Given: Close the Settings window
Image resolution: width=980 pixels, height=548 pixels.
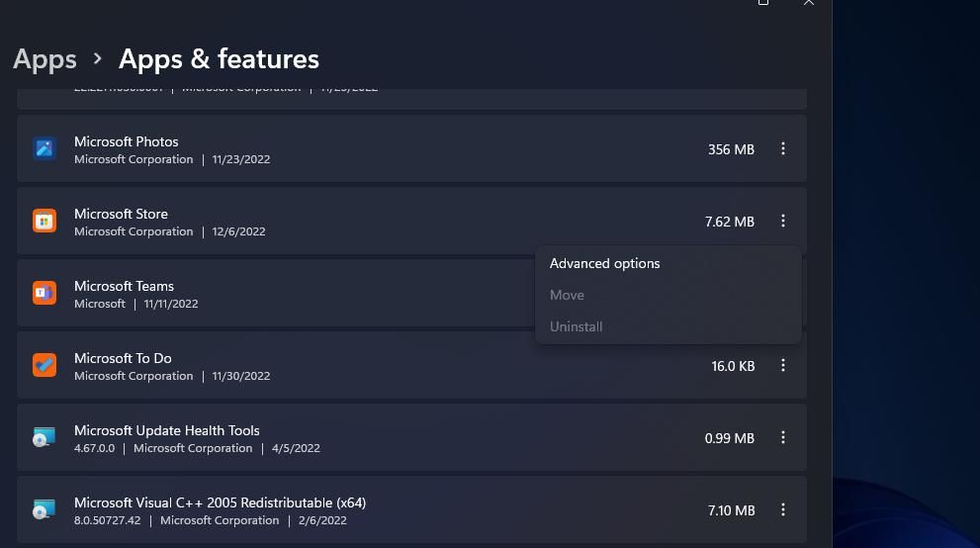Looking at the screenshot, I should (809, 3).
